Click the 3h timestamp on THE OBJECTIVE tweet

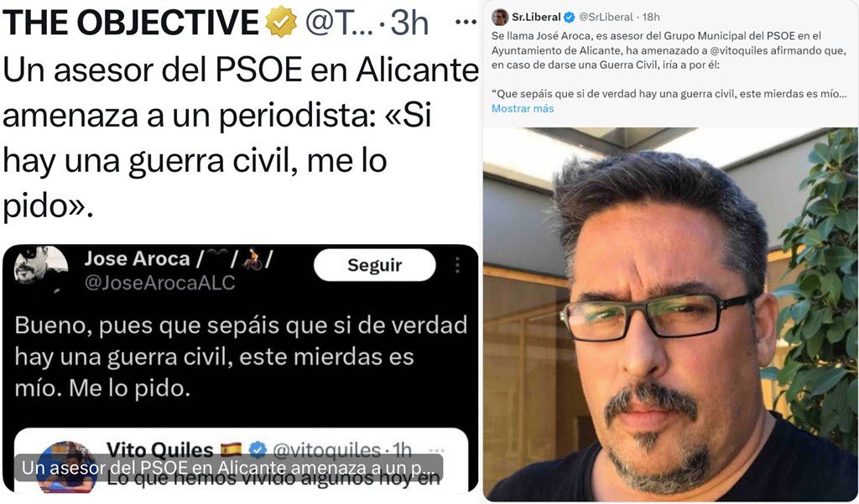[x=409, y=23]
